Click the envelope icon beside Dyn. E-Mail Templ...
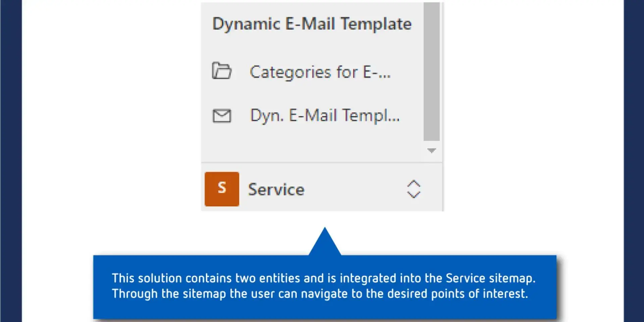The height and width of the screenshot is (322, 644). click(x=222, y=116)
